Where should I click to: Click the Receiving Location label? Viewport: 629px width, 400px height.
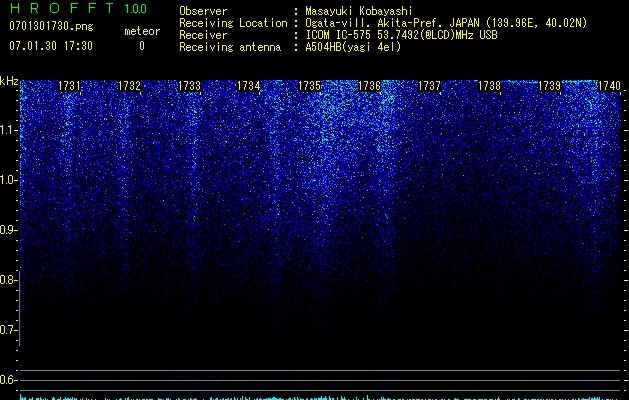233,23
